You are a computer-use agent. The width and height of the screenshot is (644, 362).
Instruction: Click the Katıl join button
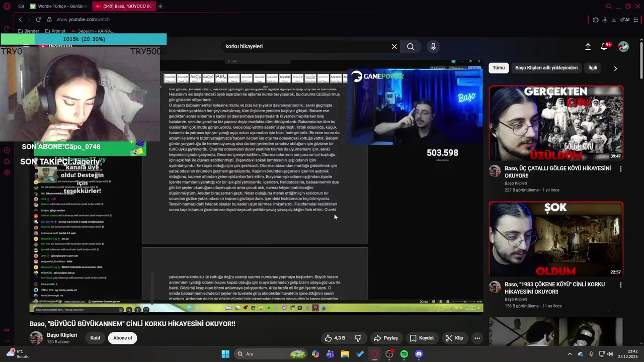pyautogui.click(x=95, y=338)
